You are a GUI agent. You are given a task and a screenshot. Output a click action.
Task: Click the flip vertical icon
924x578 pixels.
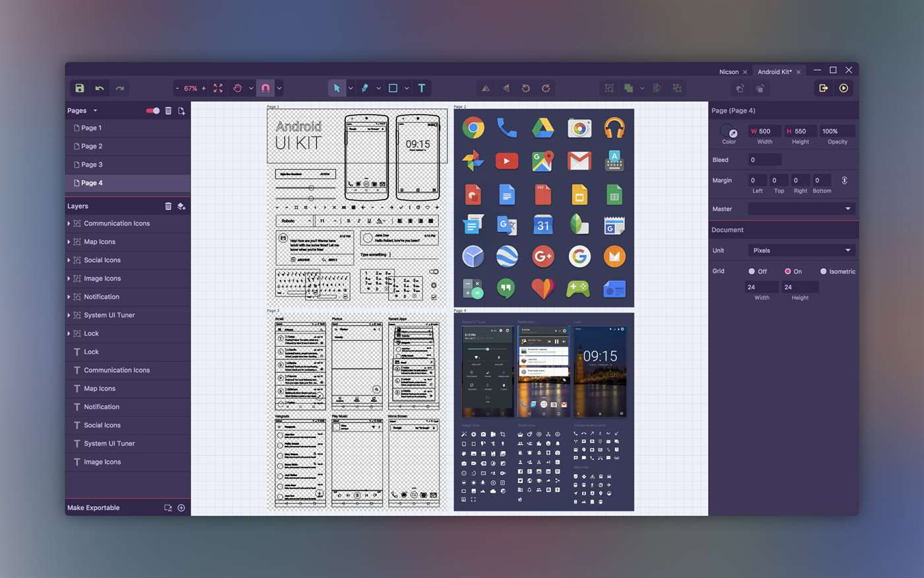(506, 88)
